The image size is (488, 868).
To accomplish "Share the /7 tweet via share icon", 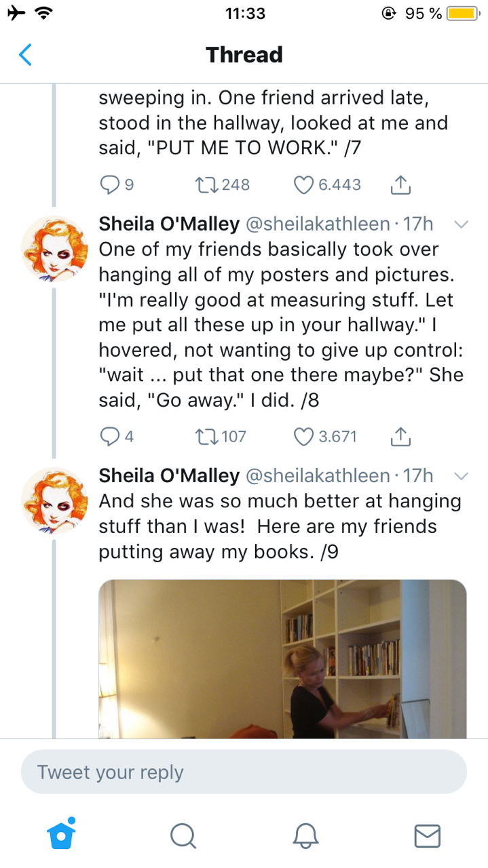I will coord(401,184).
